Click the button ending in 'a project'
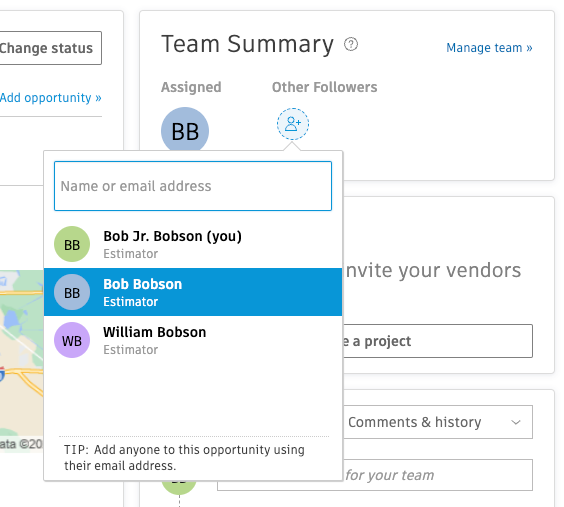The image size is (564, 507). [x=438, y=341]
